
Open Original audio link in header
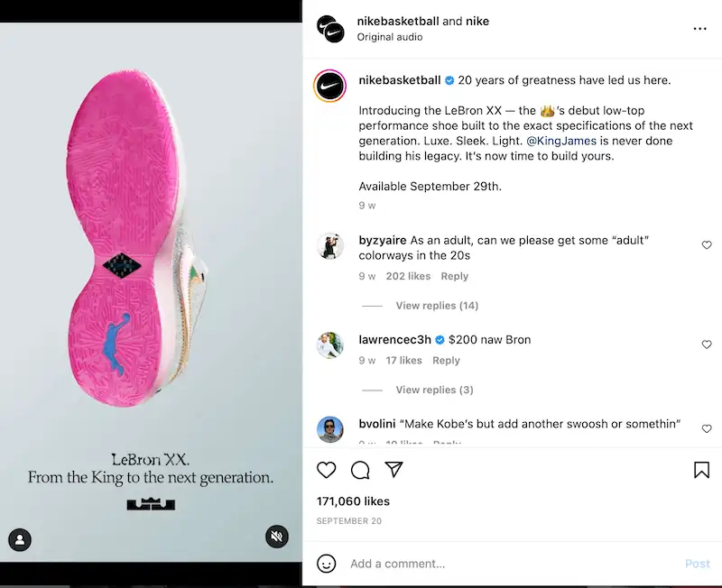click(390, 37)
